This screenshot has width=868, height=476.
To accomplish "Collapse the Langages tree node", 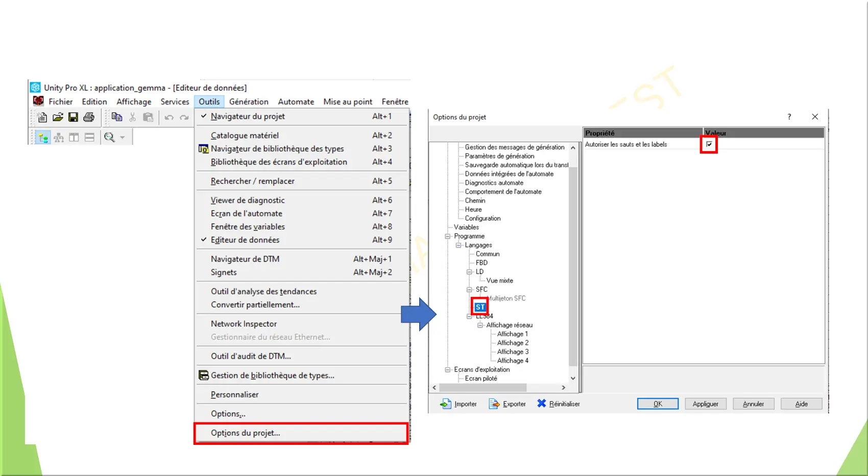I will coord(459,245).
